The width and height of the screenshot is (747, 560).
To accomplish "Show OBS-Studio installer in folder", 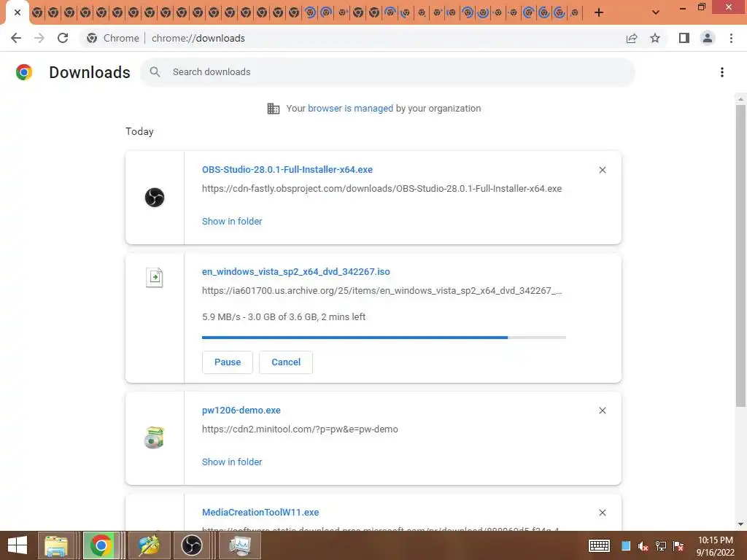I will coord(232,222).
